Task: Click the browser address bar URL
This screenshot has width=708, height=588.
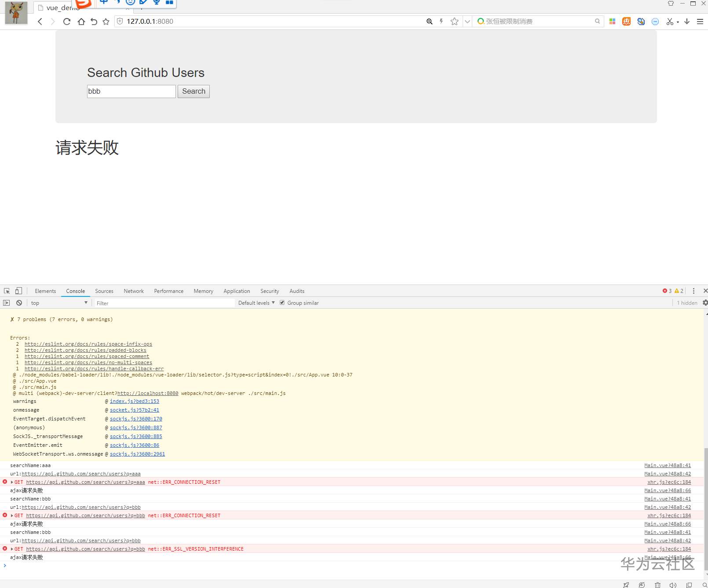Action: click(150, 21)
